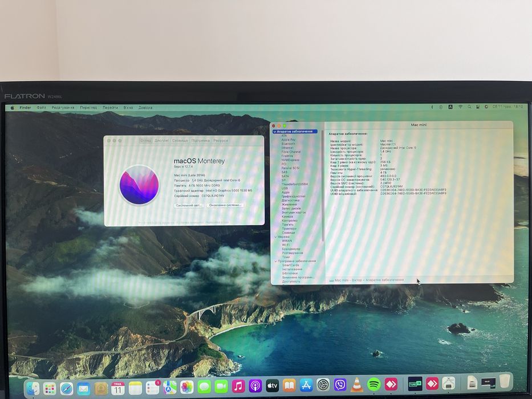
Task: Open System Preferences in Dock
Action: 323,385
